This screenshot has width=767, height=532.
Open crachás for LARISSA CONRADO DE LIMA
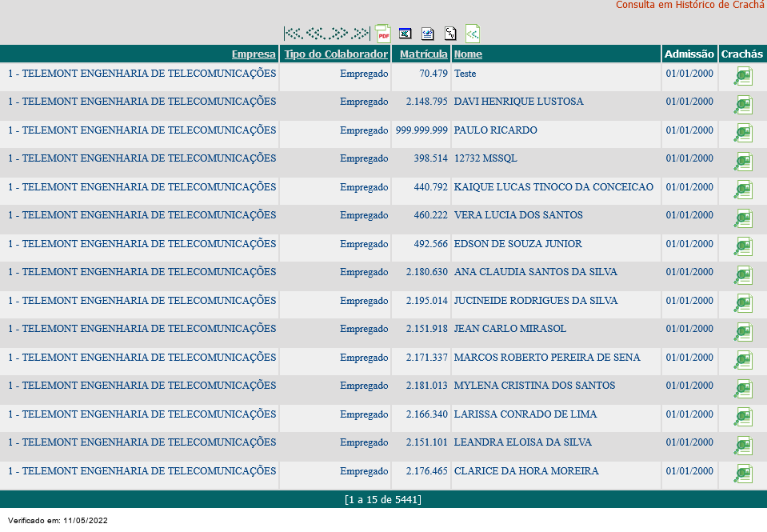click(742, 418)
